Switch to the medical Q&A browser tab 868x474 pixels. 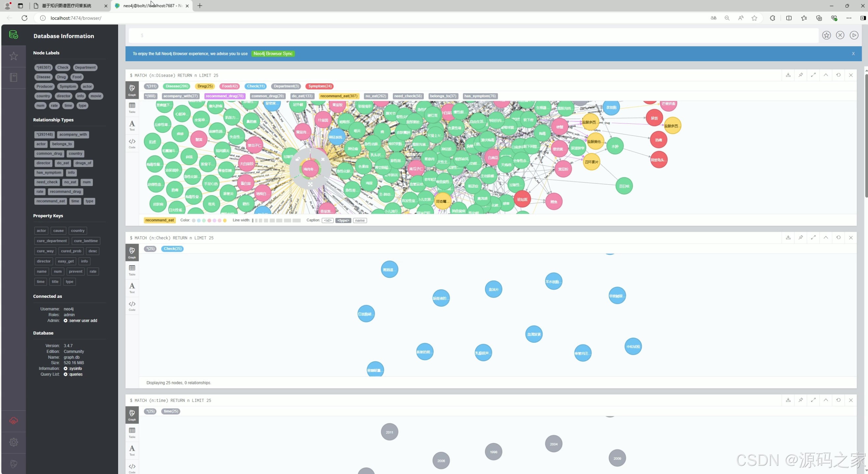click(67, 6)
